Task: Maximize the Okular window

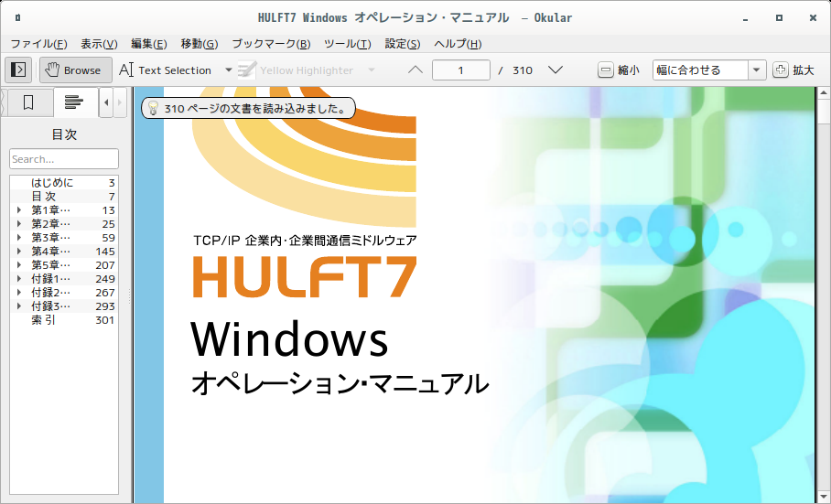Action: (x=779, y=18)
